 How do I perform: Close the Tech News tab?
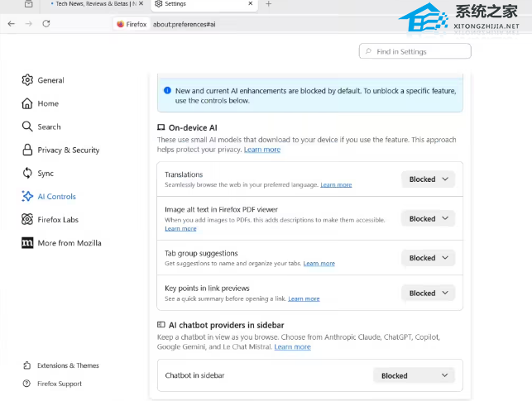click(x=141, y=3)
